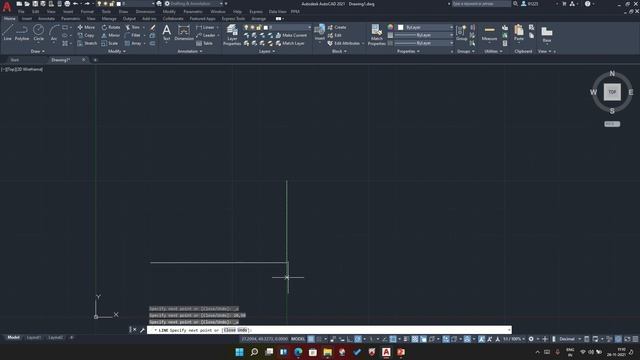Click the Base view icon

click(x=547, y=34)
